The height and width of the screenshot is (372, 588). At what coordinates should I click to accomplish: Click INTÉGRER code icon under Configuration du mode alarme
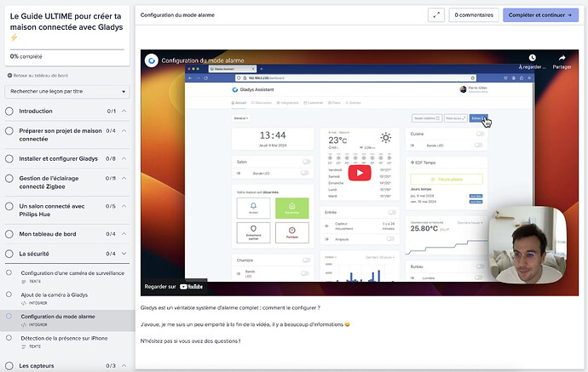click(24, 325)
